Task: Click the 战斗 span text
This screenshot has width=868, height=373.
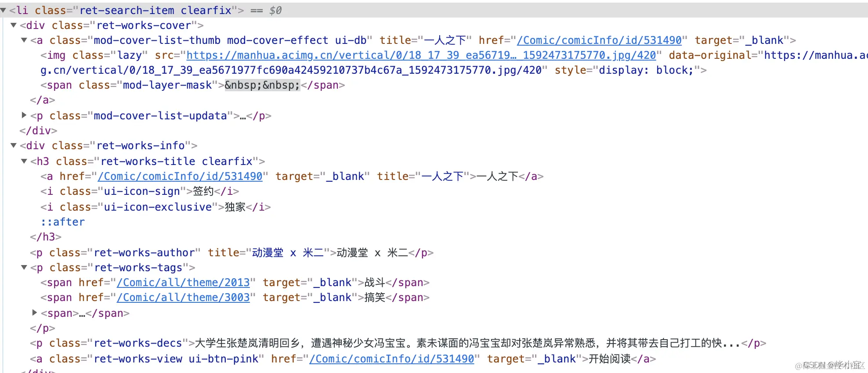Action: (x=375, y=283)
